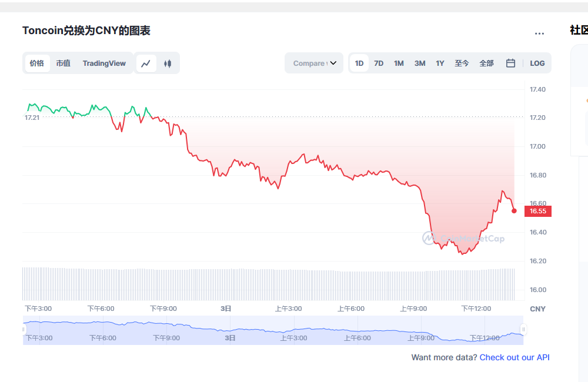Click the 下午12:00 label on main chart axis
588x382 pixels.
pos(476,309)
